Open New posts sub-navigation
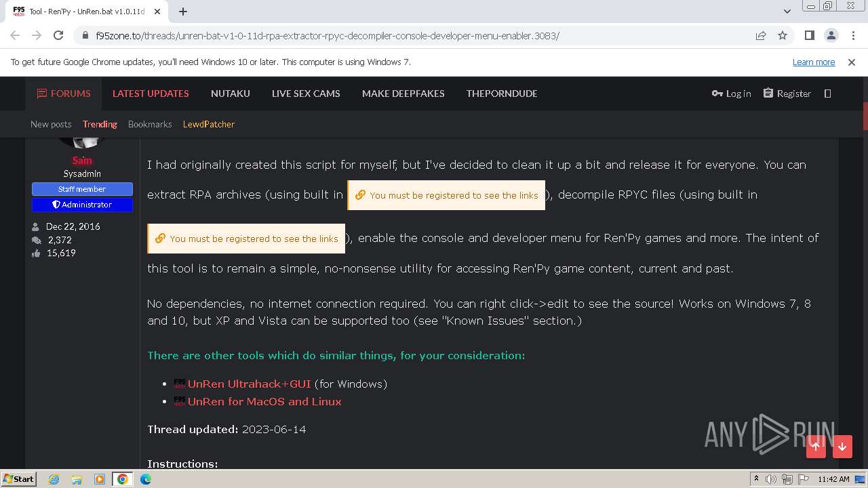This screenshot has height=488, width=868. pyautogui.click(x=51, y=124)
